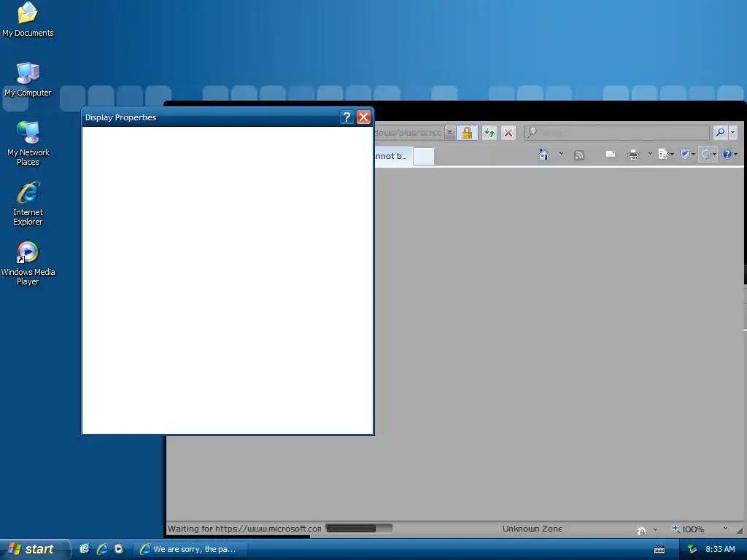This screenshot has height=560, width=747.
Task: Click the security lock icon in Internet Explorer
Action: tap(467, 133)
